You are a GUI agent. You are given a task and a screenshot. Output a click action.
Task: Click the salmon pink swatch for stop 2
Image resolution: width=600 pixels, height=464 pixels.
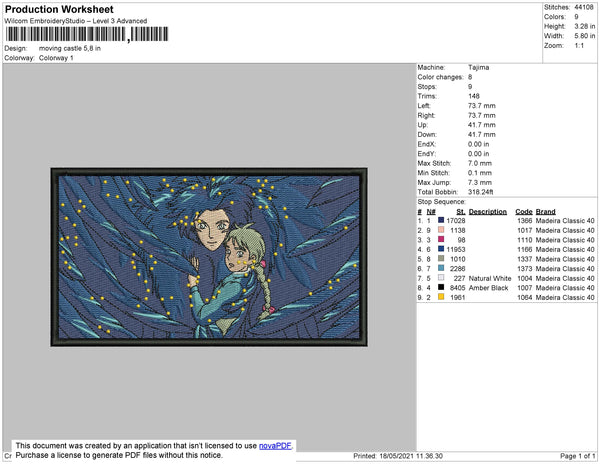pyautogui.click(x=441, y=230)
